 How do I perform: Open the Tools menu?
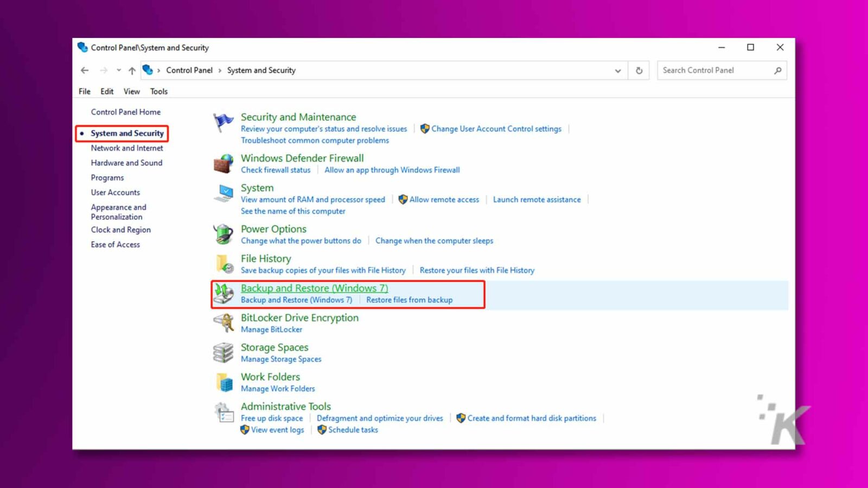159,92
